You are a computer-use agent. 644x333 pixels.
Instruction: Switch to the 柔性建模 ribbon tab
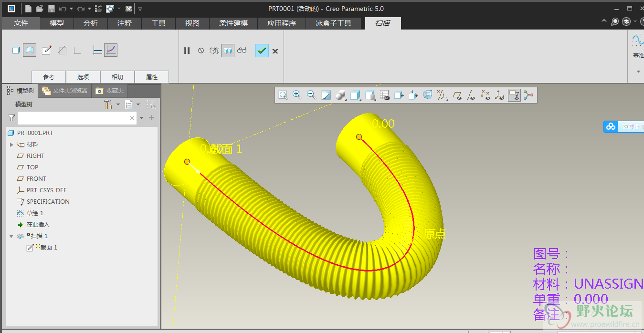(234, 23)
